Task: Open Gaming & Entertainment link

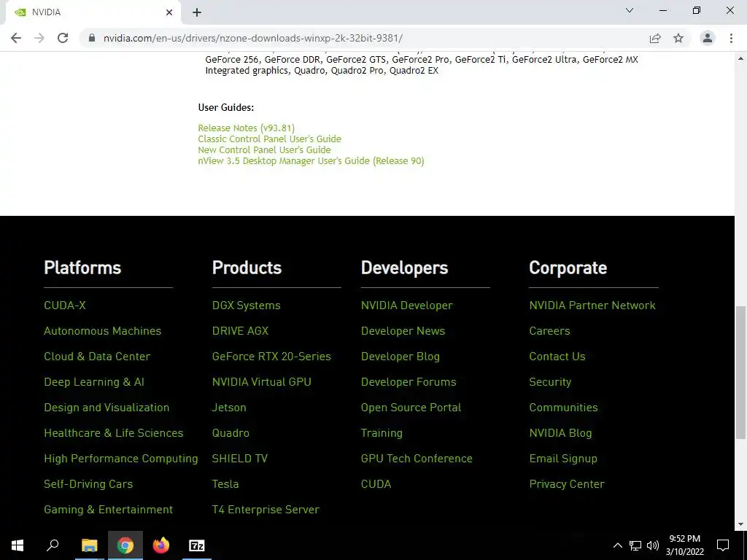Action: tap(108, 510)
